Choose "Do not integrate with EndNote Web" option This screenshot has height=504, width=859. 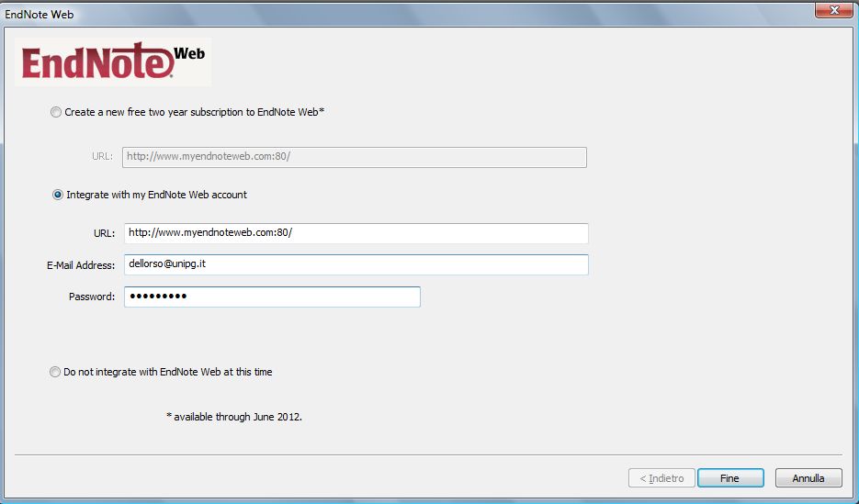coord(57,372)
